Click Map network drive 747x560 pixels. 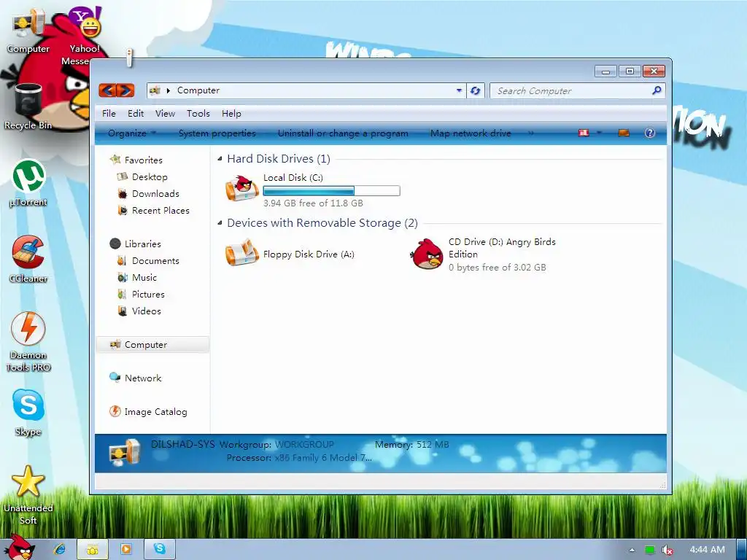(471, 133)
